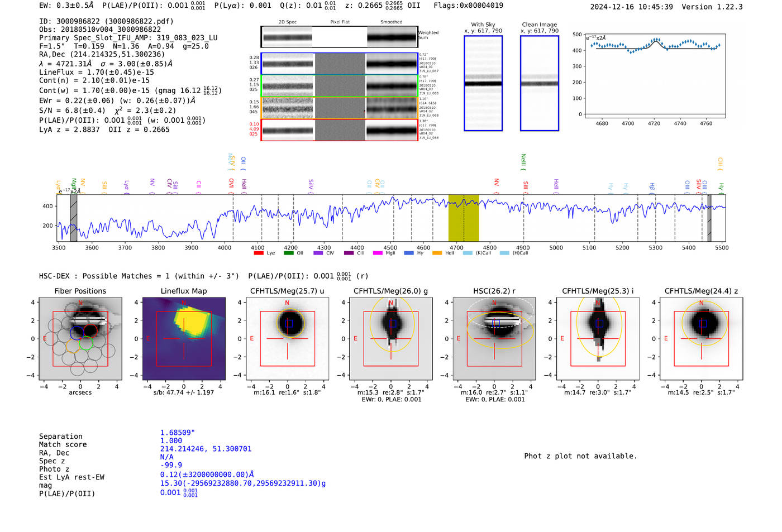Open the Lineflux Map panel
This screenshot has width=782, height=532.
click(x=184, y=338)
